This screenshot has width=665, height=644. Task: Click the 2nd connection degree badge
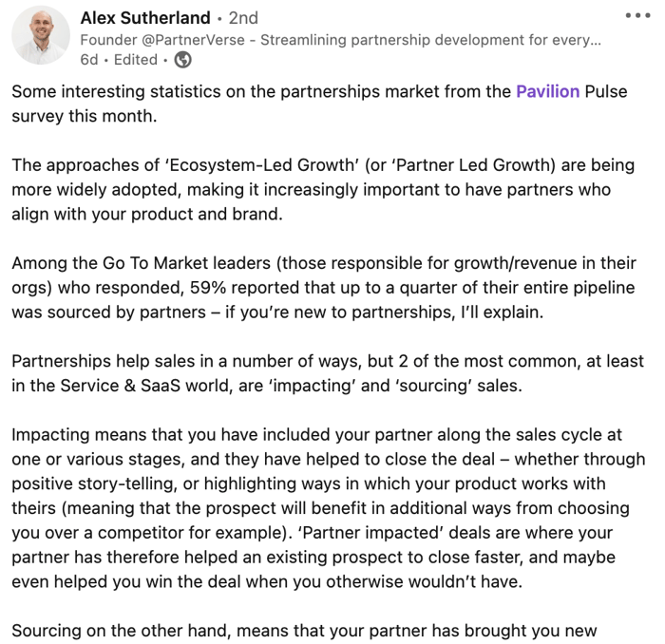click(243, 18)
